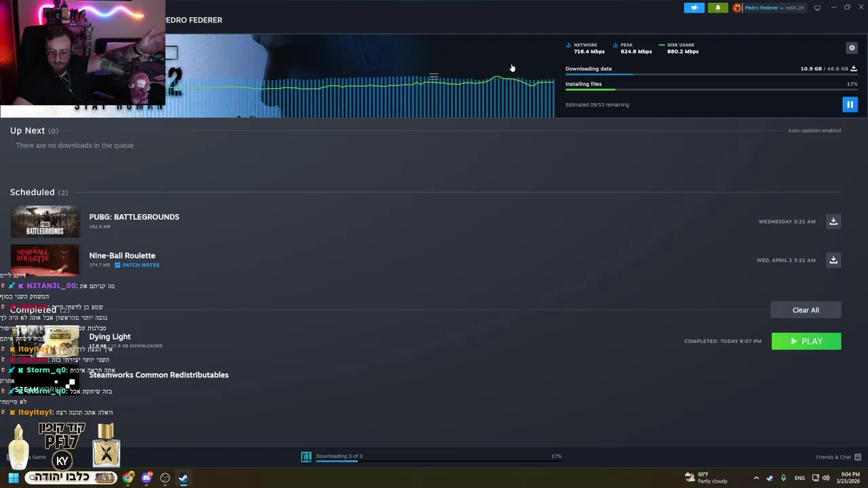This screenshot has width=868, height=488.
Task: Click the Downloading data progress bar
Action: pyautogui.click(x=711, y=75)
